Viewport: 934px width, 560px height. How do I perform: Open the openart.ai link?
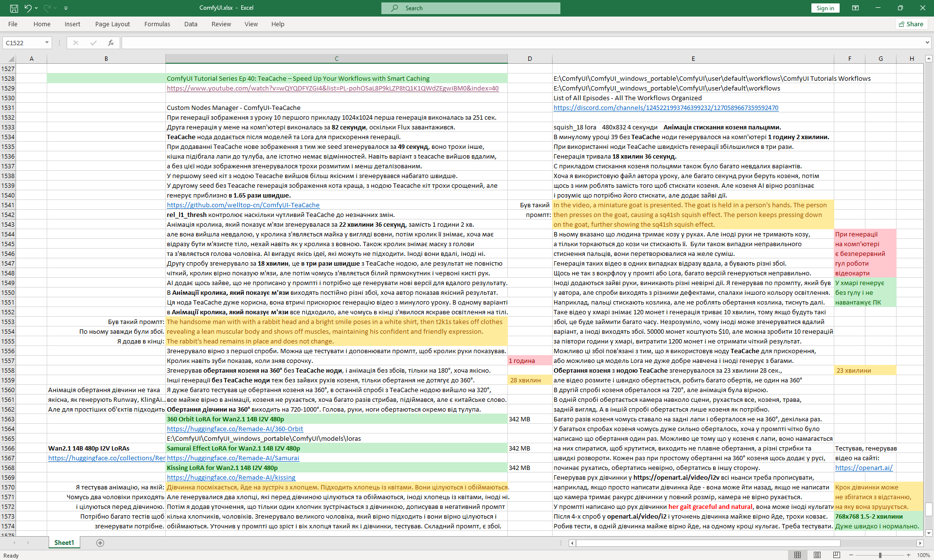pyautogui.click(x=864, y=468)
